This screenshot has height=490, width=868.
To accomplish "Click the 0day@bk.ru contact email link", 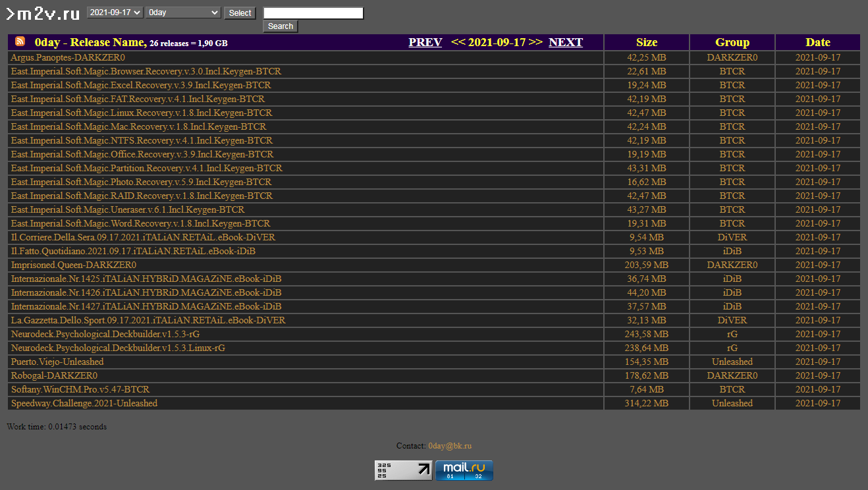I will pos(450,446).
